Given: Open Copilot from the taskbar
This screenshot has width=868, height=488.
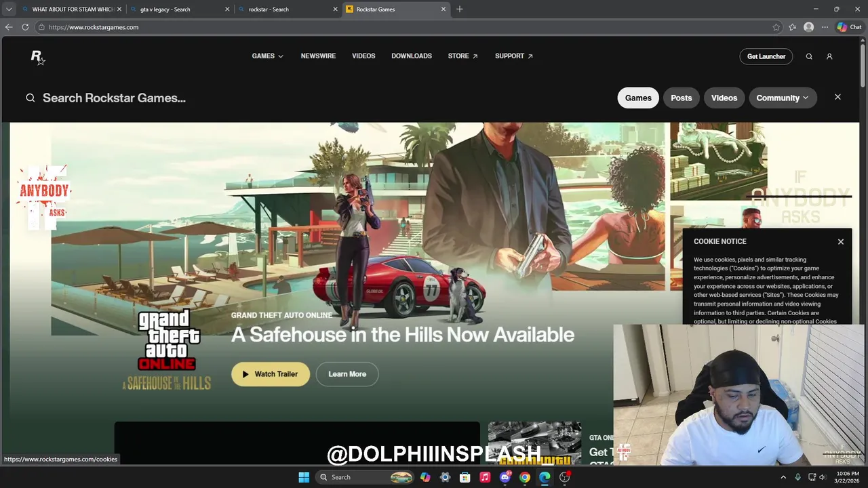Looking at the screenshot, I should coord(425,477).
